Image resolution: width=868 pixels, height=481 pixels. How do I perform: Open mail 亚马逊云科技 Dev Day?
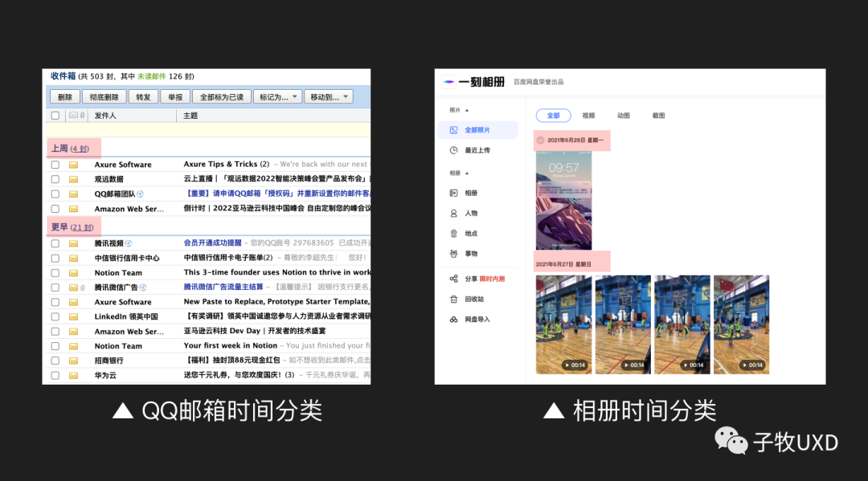coord(255,331)
